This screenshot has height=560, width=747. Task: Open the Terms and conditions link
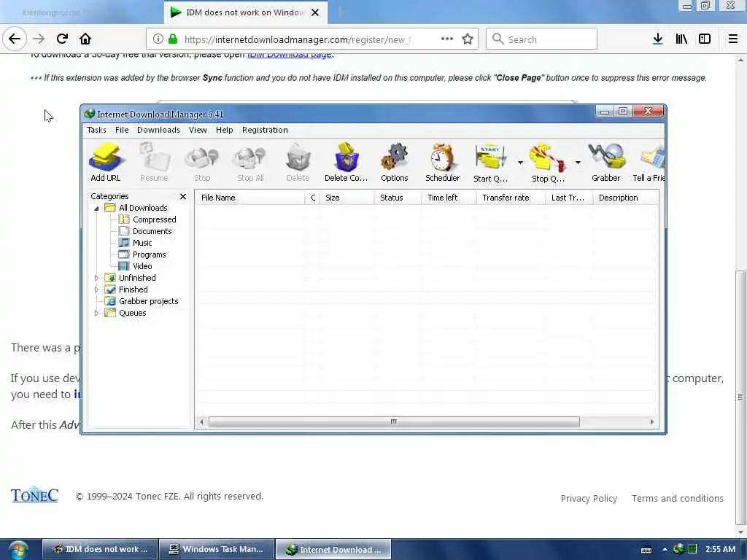pyautogui.click(x=678, y=499)
